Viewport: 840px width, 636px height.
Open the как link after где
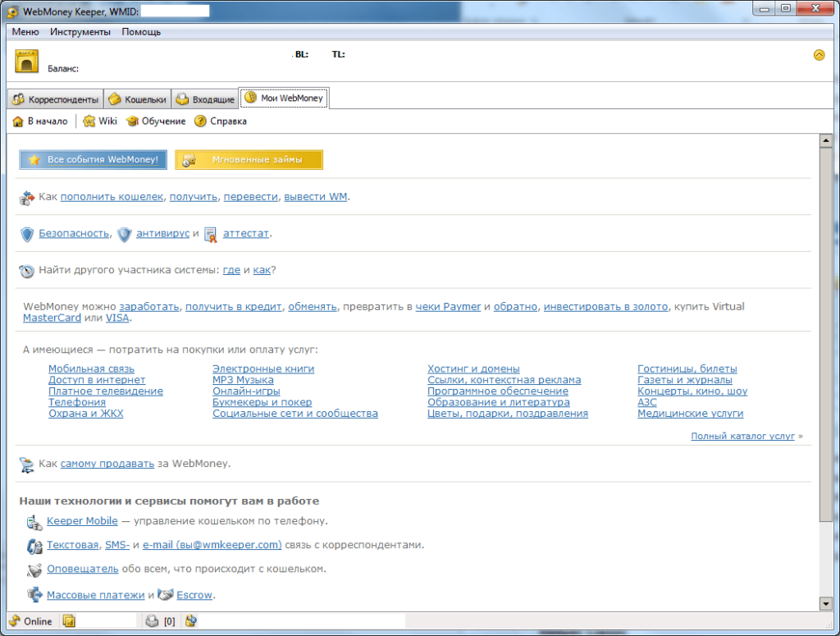click(x=262, y=270)
